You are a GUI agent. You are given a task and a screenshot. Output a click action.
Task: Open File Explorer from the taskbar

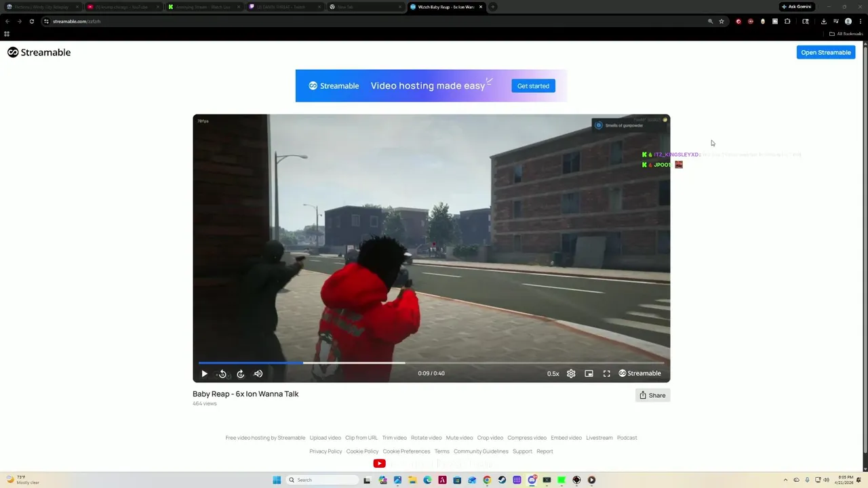[412, 480]
